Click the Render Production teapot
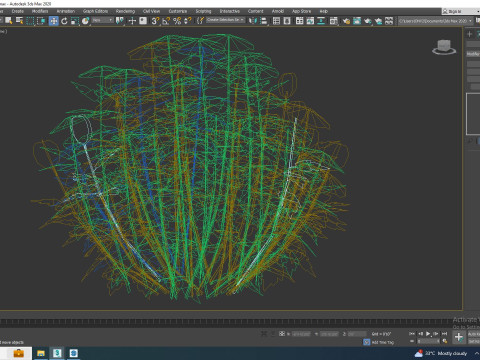Screen dimensions: 480x360 [367, 21]
